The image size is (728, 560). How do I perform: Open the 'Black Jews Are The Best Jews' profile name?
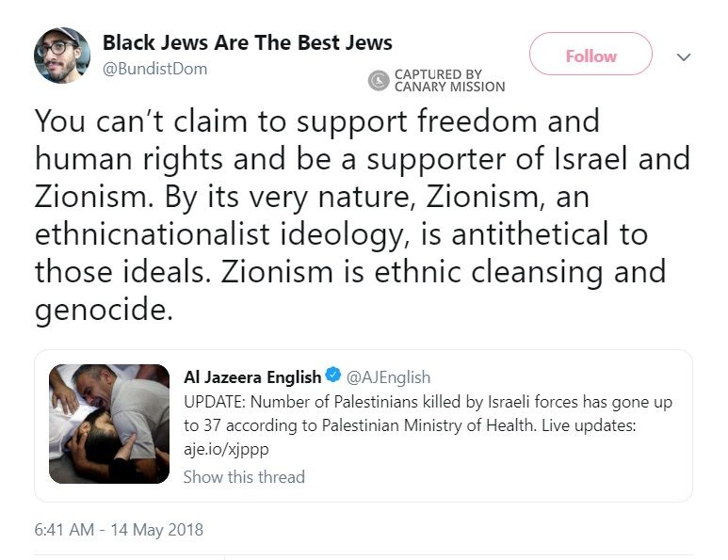247,43
